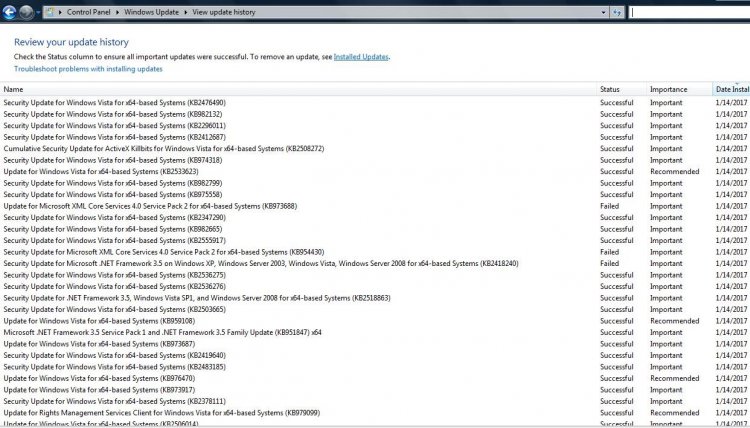Select update row KB975558
Image resolution: width=750 pixels, height=428 pixels.
tap(375, 194)
